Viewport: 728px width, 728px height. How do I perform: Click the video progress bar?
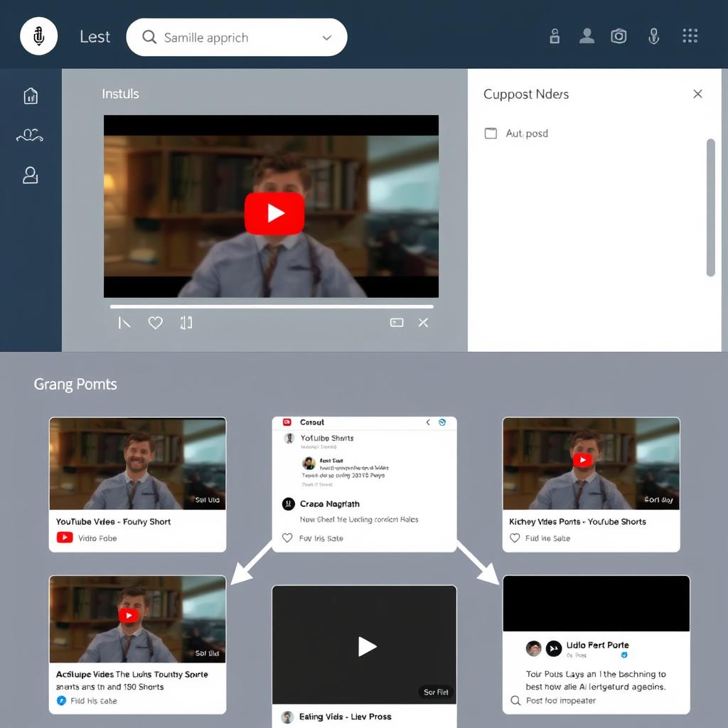[270, 306]
